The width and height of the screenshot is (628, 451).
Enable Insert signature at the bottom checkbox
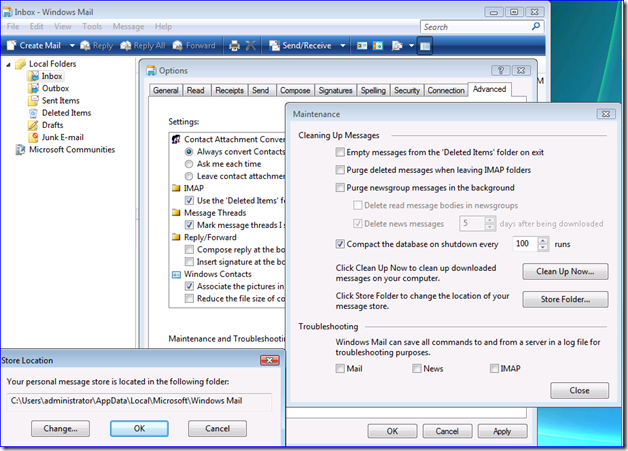pos(189,262)
